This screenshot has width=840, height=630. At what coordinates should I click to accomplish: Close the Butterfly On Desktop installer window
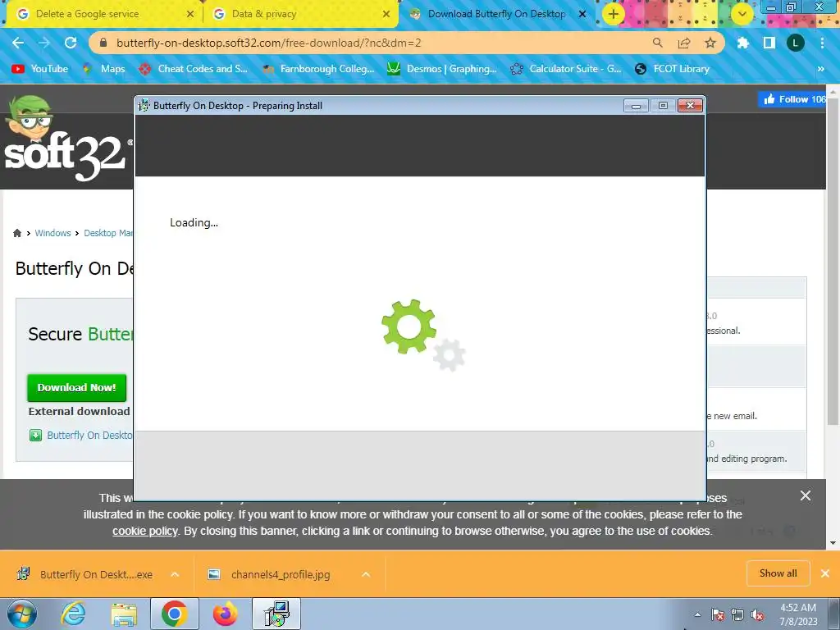tap(691, 106)
